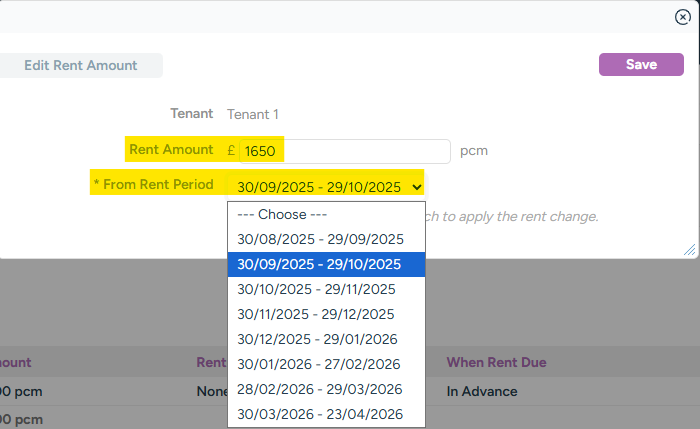Click the In Advance table cell
Viewport: 700px width, 429px height.
point(482,391)
